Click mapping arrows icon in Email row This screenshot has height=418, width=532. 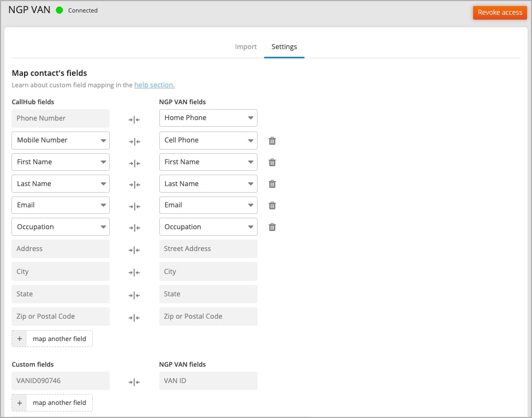[x=134, y=206]
